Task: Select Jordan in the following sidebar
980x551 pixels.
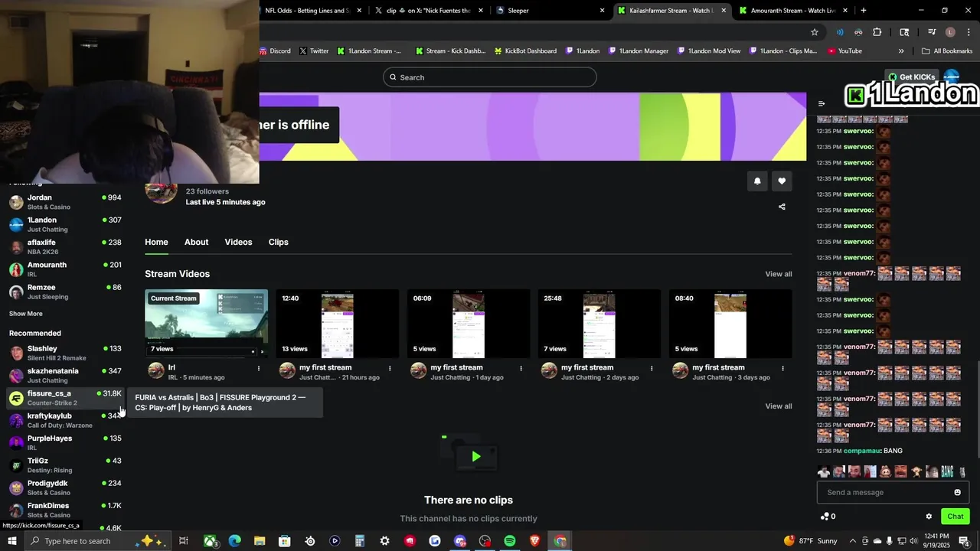Action: (65, 202)
